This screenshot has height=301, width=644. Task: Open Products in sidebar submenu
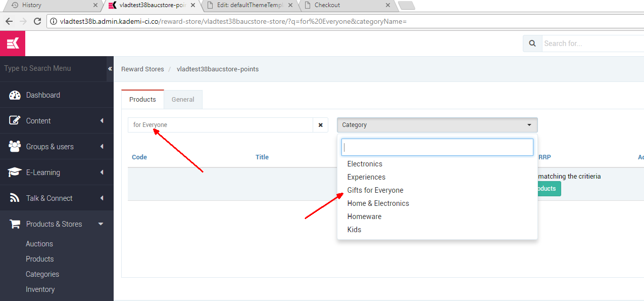point(40,259)
